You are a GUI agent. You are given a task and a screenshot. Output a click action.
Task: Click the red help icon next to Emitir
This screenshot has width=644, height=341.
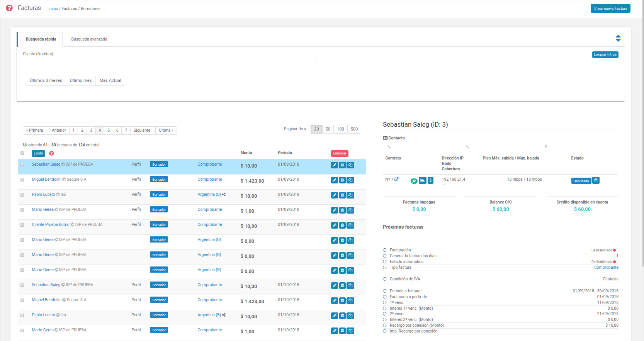tap(51, 153)
